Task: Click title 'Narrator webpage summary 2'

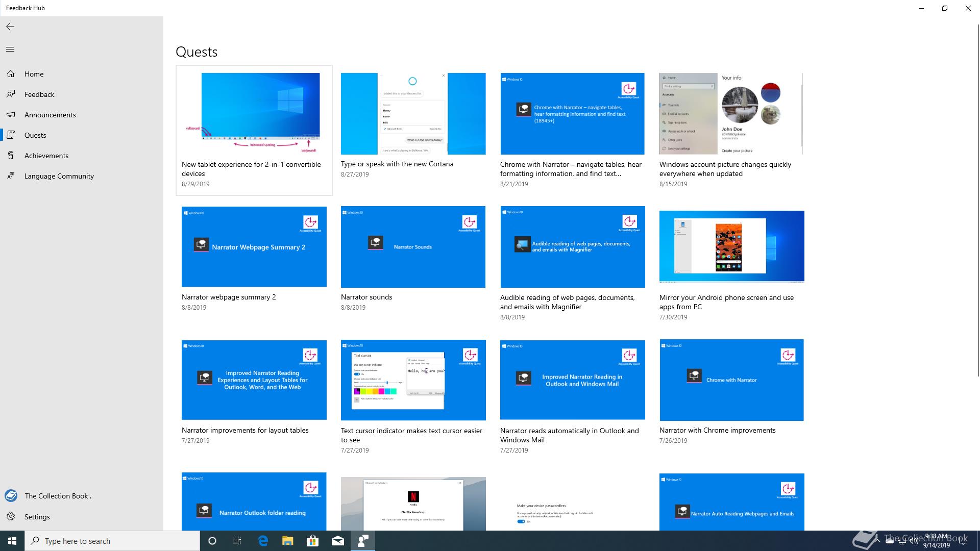Action: (x=229, y=297)
